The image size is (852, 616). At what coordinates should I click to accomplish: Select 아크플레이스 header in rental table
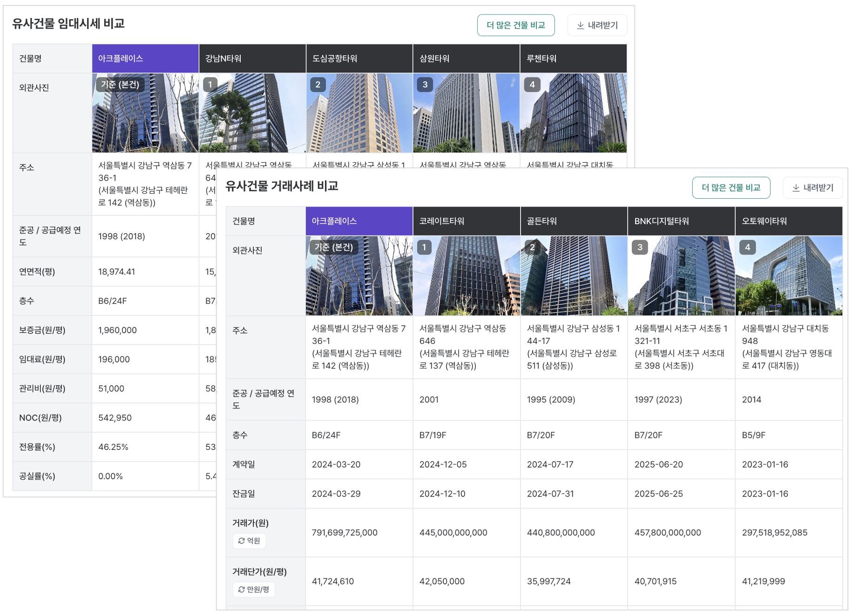tap(145, 59)
